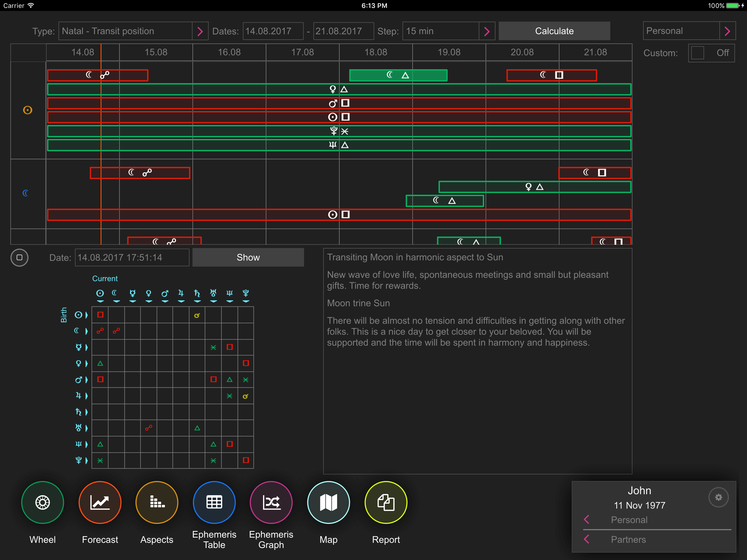Tap the Birth Mars–Current Neptune trine cell
The image size is (747, 560).
click(x=230, y=380)
